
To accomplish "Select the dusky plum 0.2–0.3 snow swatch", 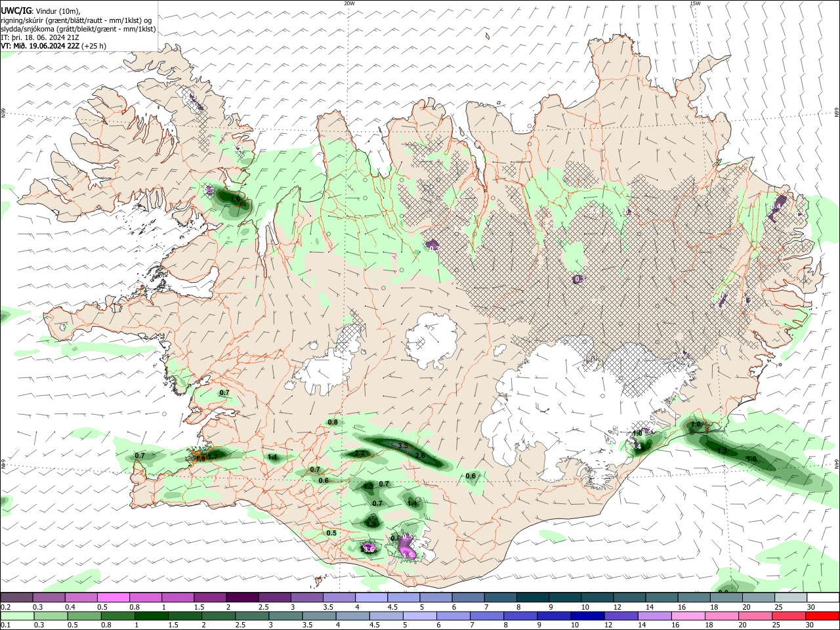I will [x=16, y=597].
